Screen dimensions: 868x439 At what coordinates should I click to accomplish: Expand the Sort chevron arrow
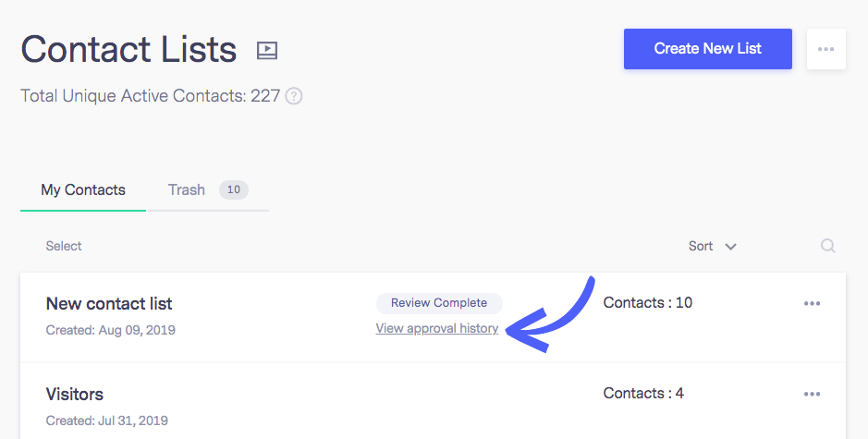(730, 247)
